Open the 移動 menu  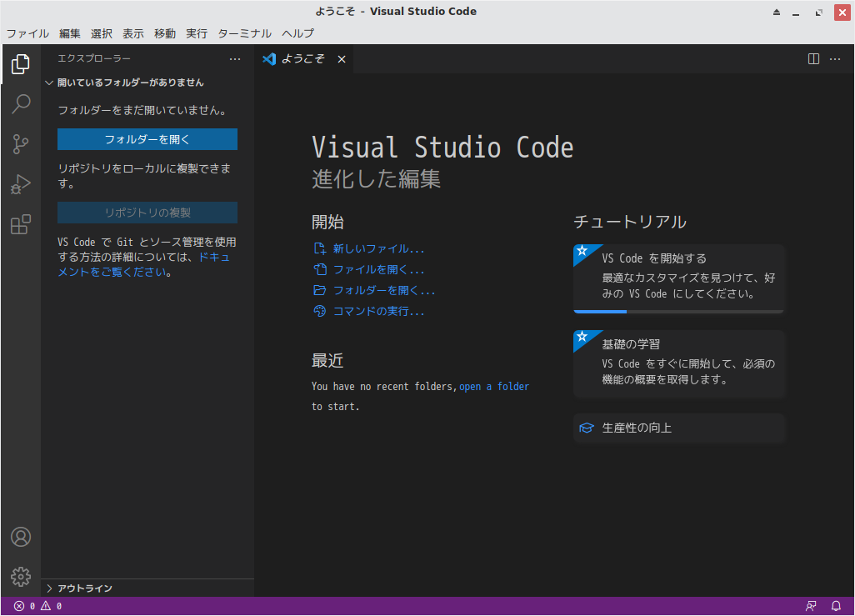(x=165, y=34)
